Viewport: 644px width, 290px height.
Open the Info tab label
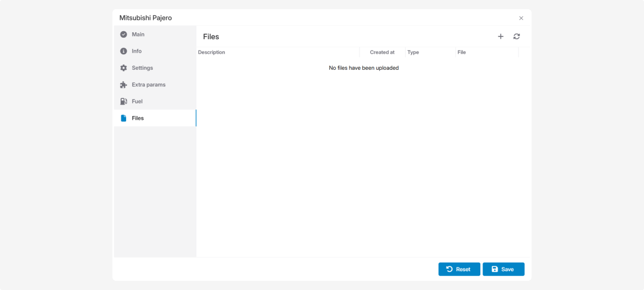click(x=137, y=51)
